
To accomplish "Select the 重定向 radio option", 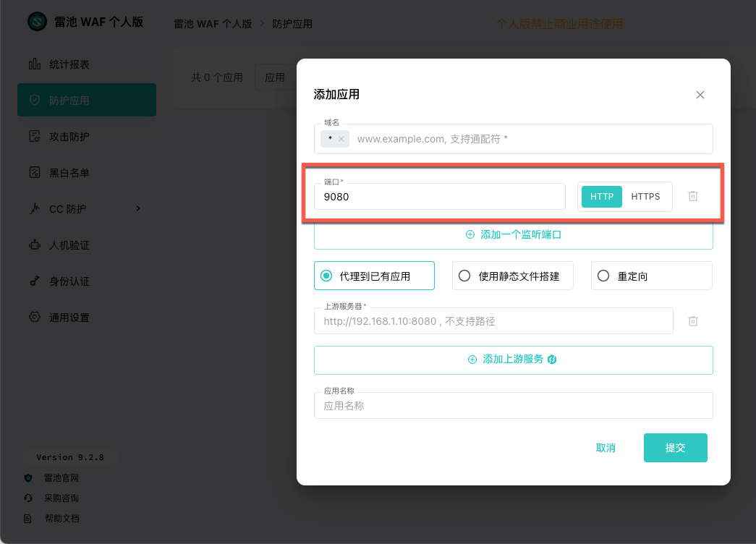I will [x=603, y=276].
